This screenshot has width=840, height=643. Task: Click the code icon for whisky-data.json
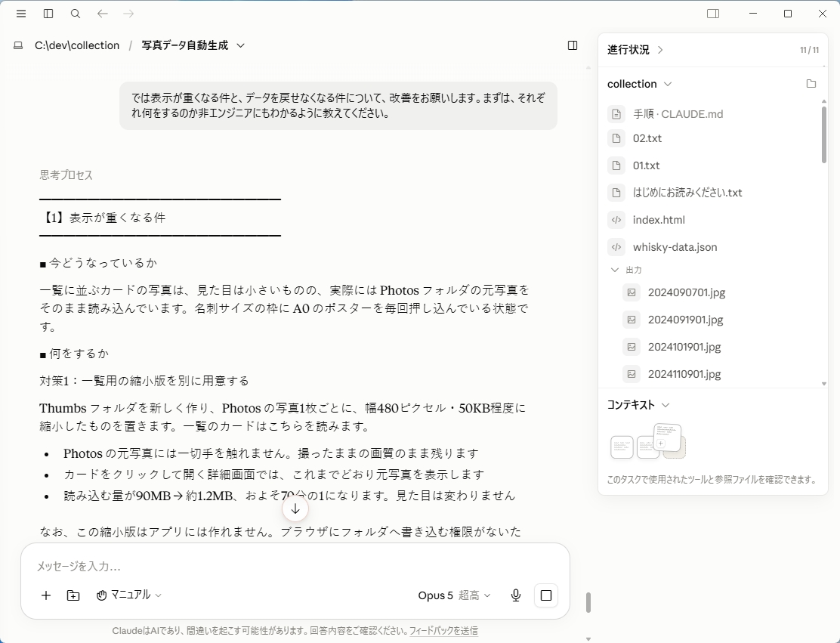point(616,247)
